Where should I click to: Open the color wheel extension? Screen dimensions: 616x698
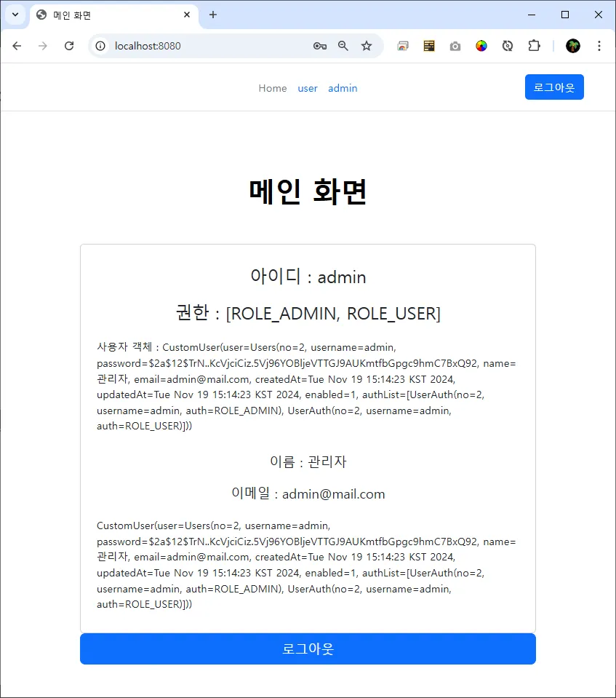click(481, 46)
